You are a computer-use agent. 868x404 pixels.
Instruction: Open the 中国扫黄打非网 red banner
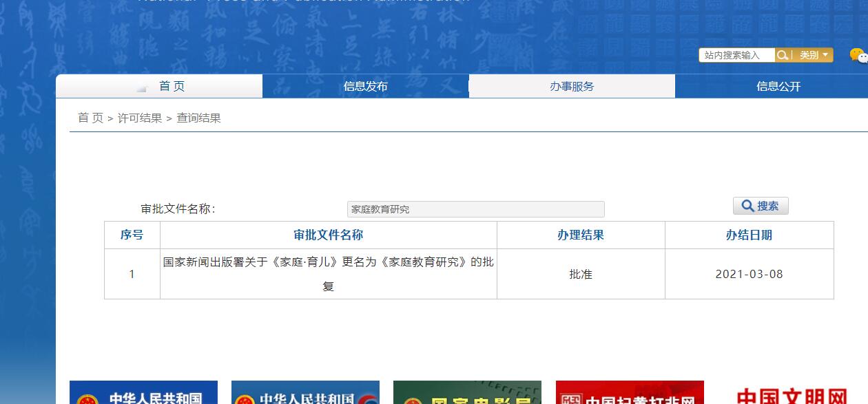coord(630,393)
